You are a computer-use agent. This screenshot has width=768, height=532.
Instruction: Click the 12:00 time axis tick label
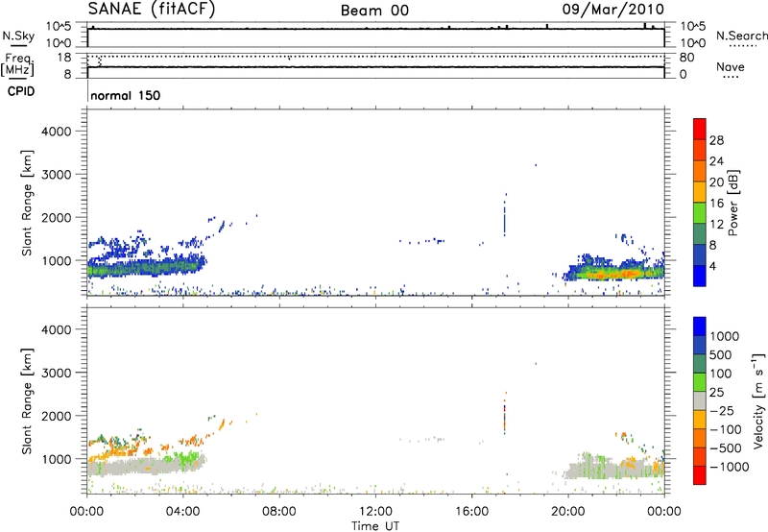pos(375,512)
